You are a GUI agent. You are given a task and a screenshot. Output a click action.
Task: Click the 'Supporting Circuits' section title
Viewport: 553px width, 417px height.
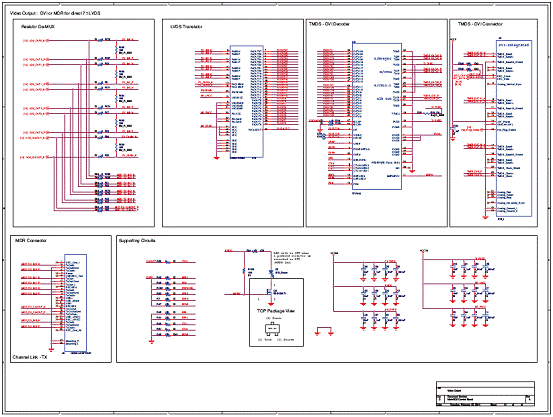[137, 241]
